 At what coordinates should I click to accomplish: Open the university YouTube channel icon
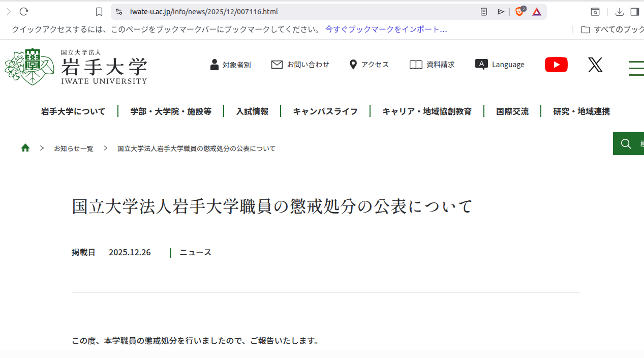556,65
